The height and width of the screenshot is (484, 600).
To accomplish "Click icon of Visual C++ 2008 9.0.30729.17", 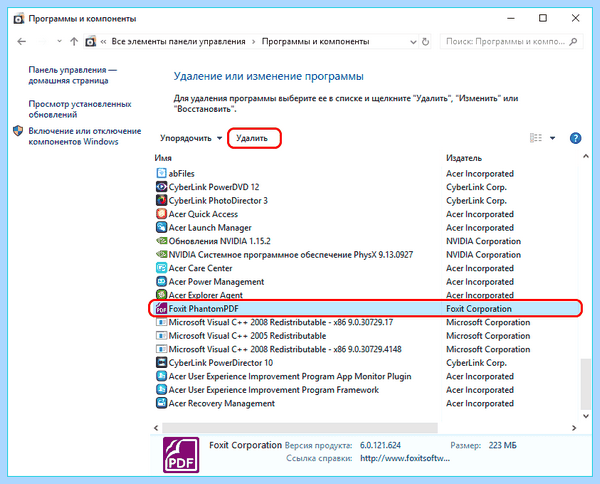I will [161, 322].
